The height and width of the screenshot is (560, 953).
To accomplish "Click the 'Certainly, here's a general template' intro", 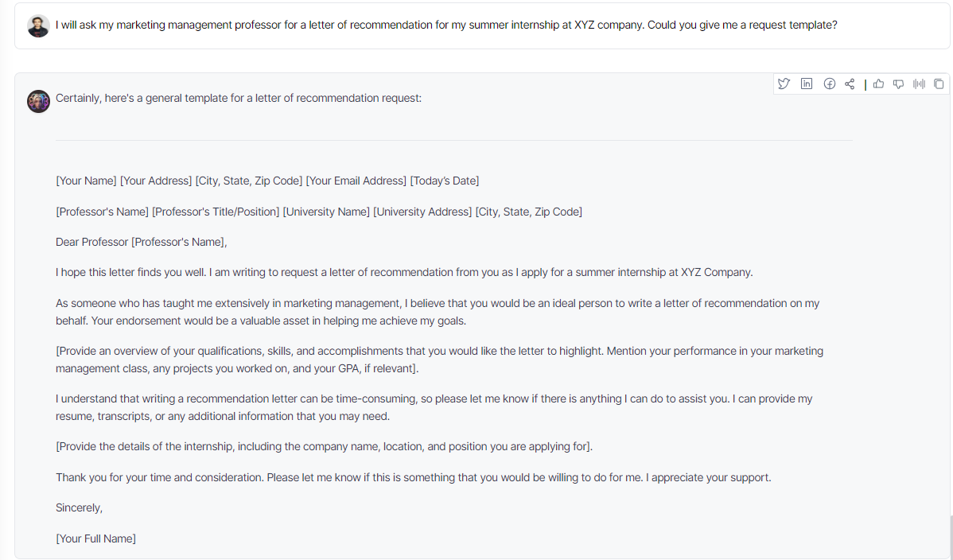I will 239,98.
